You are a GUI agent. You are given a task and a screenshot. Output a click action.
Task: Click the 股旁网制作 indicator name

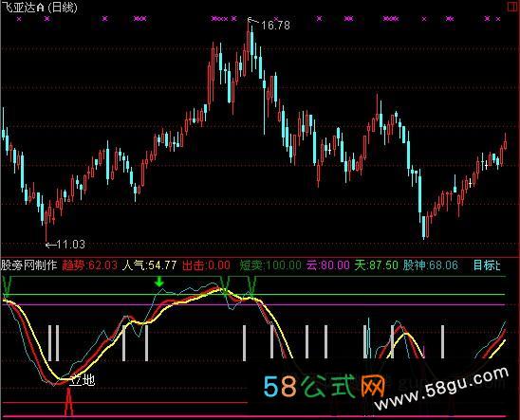click(28, 265)
